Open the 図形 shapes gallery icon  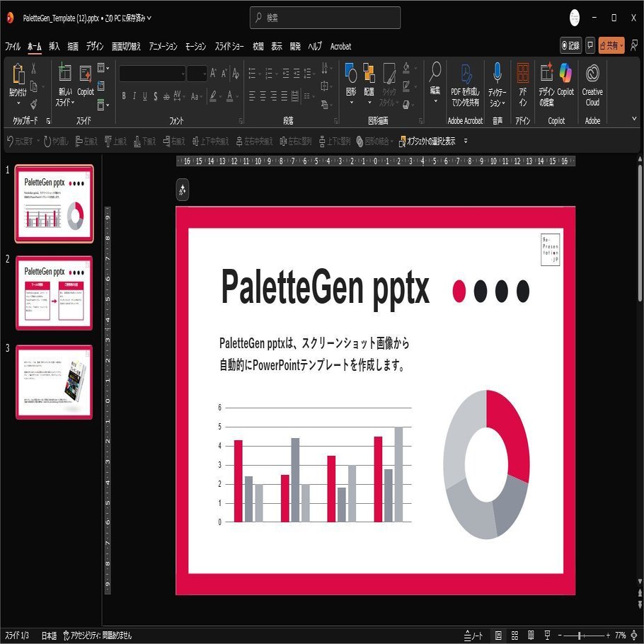pyautogui.click(x=351, y=73)
